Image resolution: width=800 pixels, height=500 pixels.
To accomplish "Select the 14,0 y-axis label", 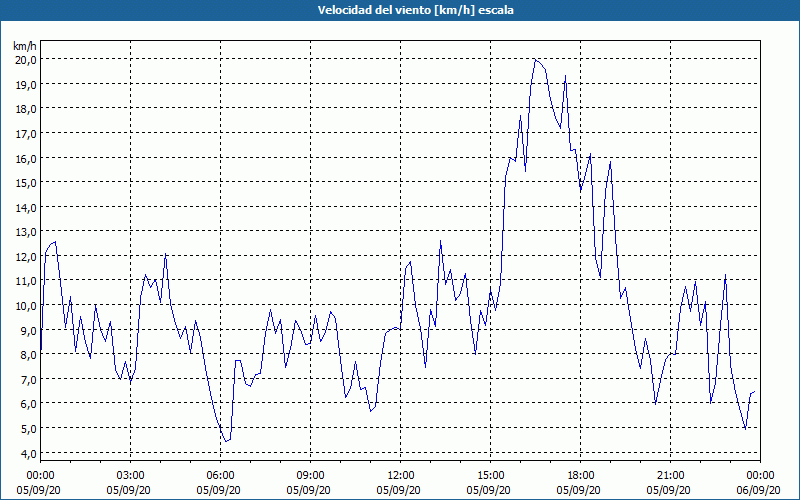I will pos(26,207).
